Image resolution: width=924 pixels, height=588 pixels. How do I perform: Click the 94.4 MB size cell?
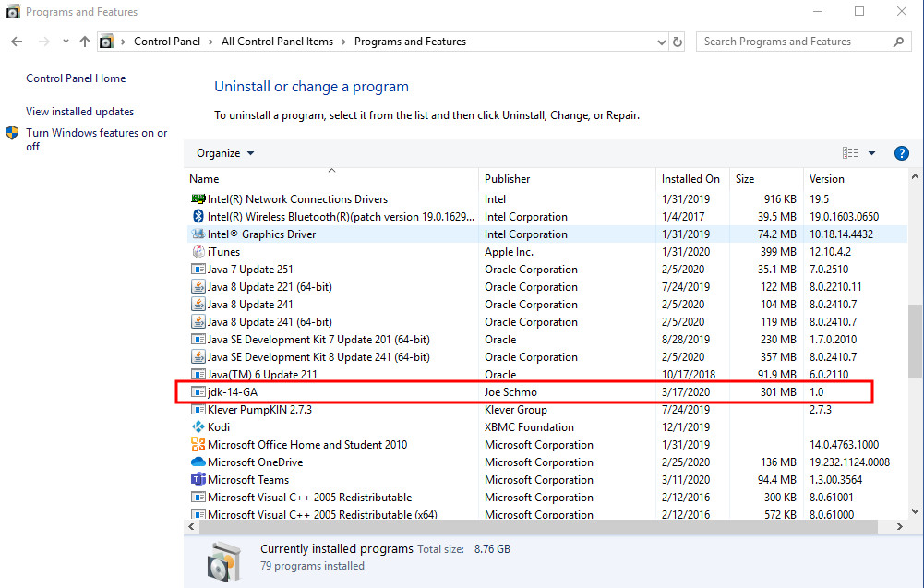[776, 480]
